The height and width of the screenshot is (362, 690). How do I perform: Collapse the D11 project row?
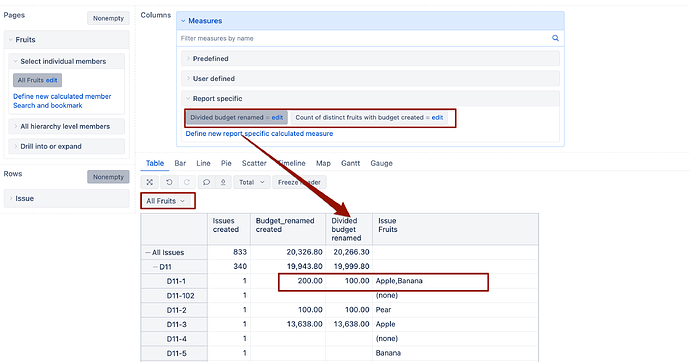tap(155, 267)
